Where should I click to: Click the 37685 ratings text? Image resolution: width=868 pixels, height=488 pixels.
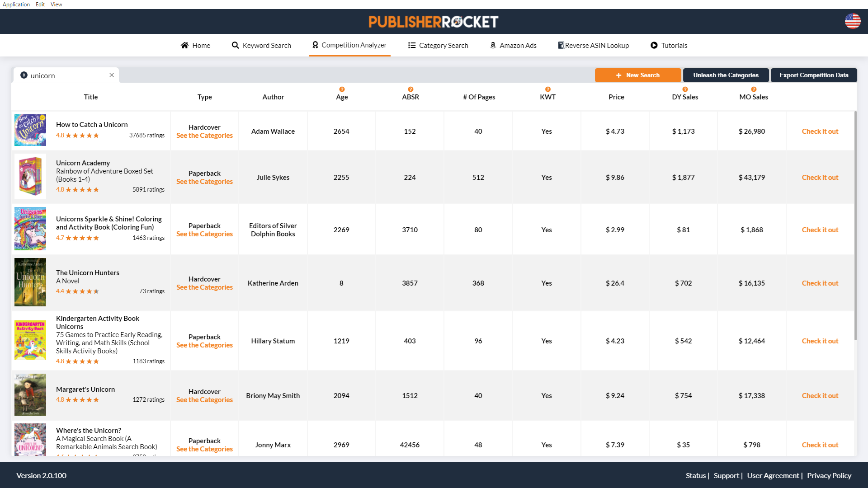(147, 136)
